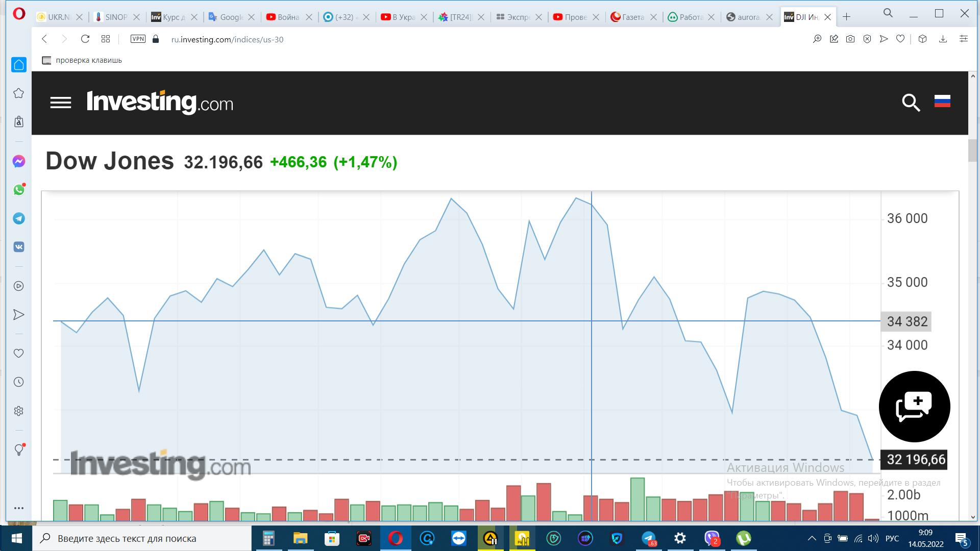The height and width of the screenshot is (551, 980).
Task: Click the pin-and-edit toolbar icon
Action: 834,39
